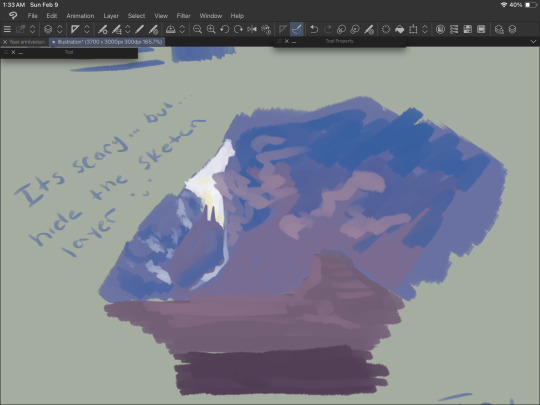This screenshot has width=540, height=405.
Task: Select the plain pen tool icon
Action: (139, 29)
